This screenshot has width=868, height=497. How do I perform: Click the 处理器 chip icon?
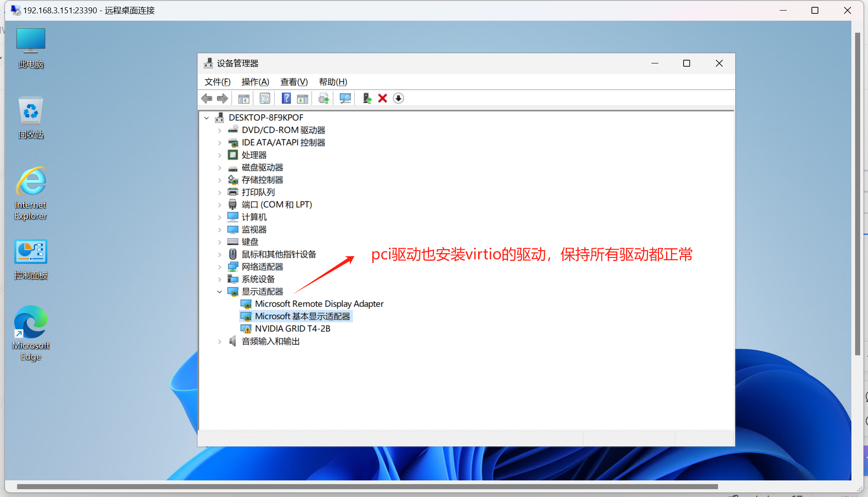(233, 155)
